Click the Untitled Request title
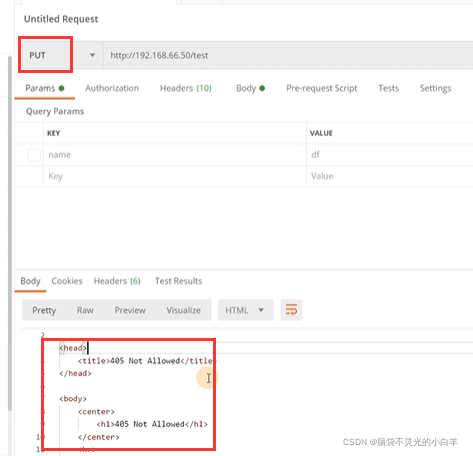This screenshot has width=473, height=456. pos(61,19)
